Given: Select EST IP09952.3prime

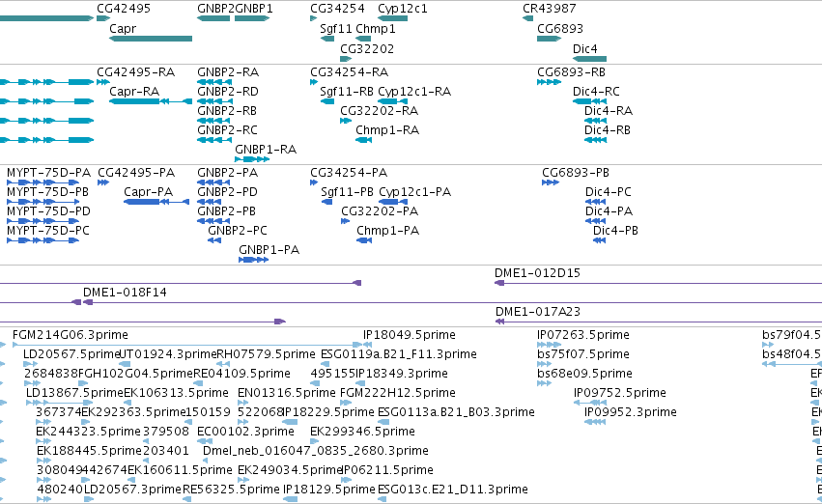Looking at the screenshot, I should point(631,413).
